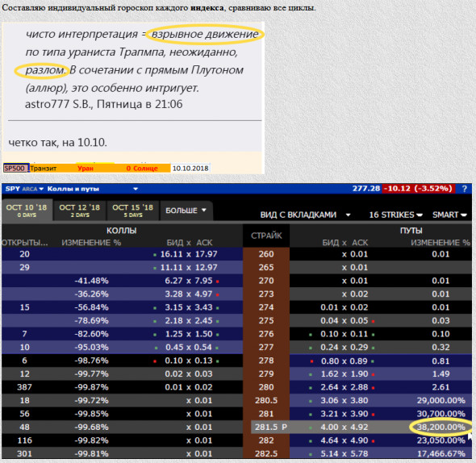Click the 0 Солнце cell

[x=142, y=169]
